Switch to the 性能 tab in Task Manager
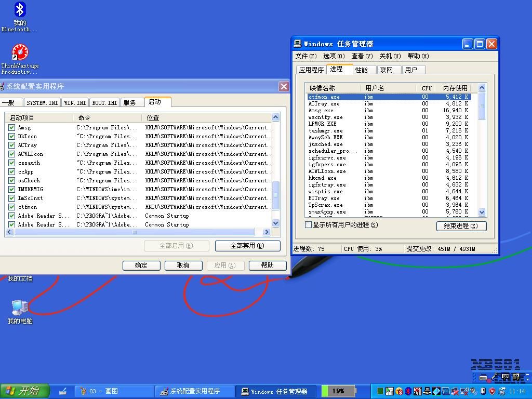 pos(361,70)
